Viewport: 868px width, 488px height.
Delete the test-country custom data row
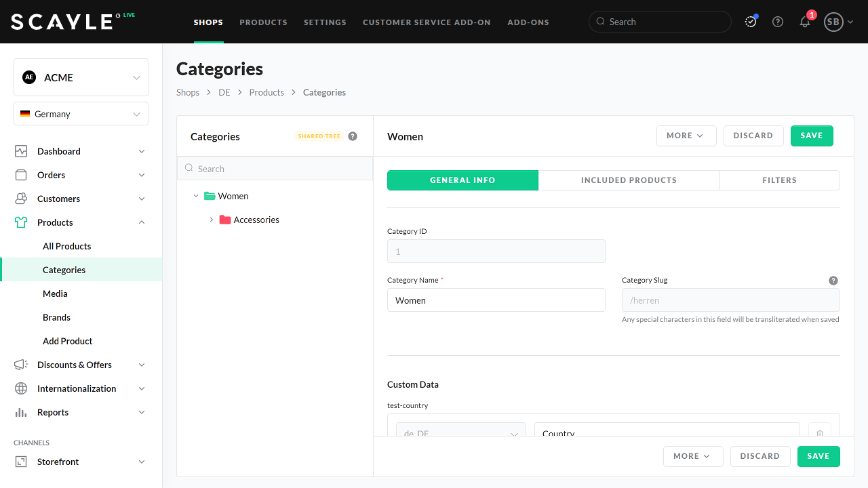coord(819,431)
